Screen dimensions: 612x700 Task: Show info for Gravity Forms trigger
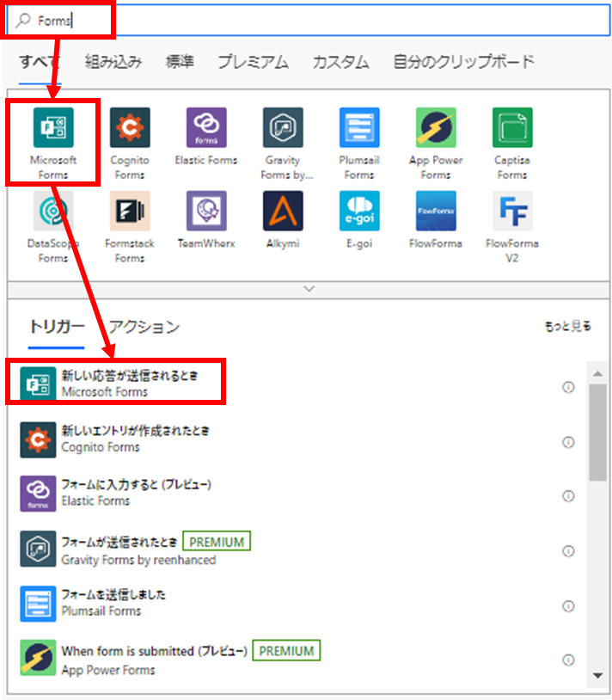568,551
